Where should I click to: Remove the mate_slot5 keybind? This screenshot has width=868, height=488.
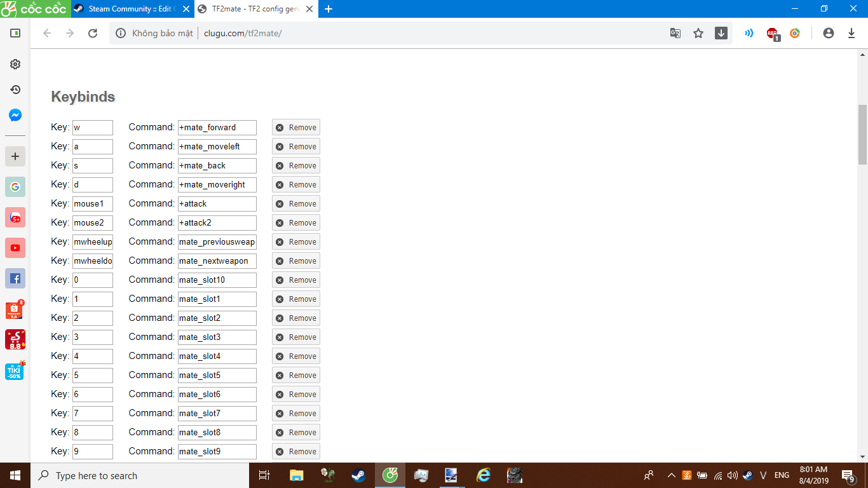pos(296,376)
